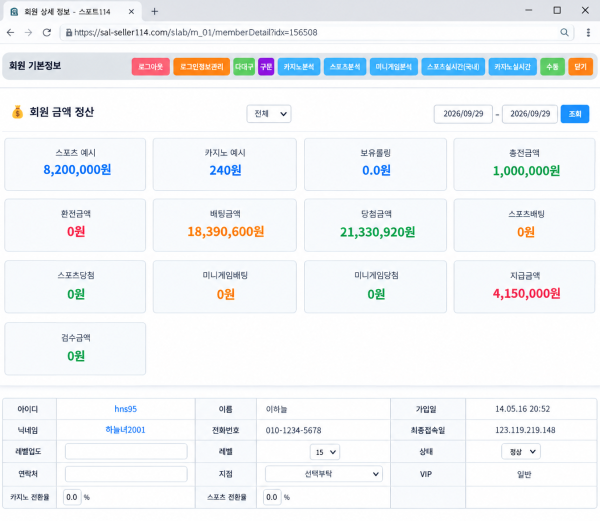
Task: Click the IP 123.119.219.148
Action: pos(525,430)
